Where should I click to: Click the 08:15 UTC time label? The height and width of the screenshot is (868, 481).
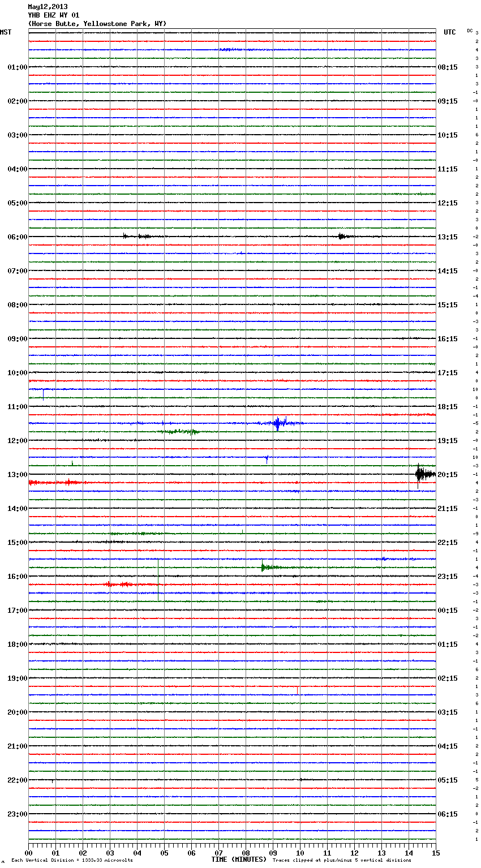pos(448,67)
